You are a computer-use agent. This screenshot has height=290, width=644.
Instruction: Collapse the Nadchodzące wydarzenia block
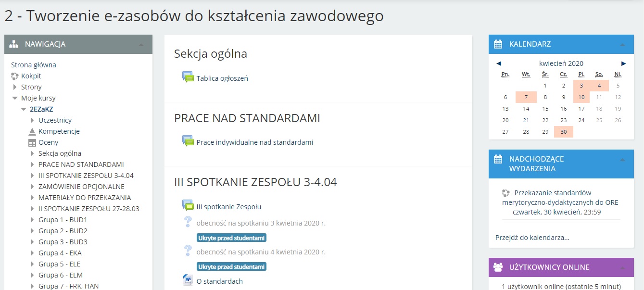623,160
